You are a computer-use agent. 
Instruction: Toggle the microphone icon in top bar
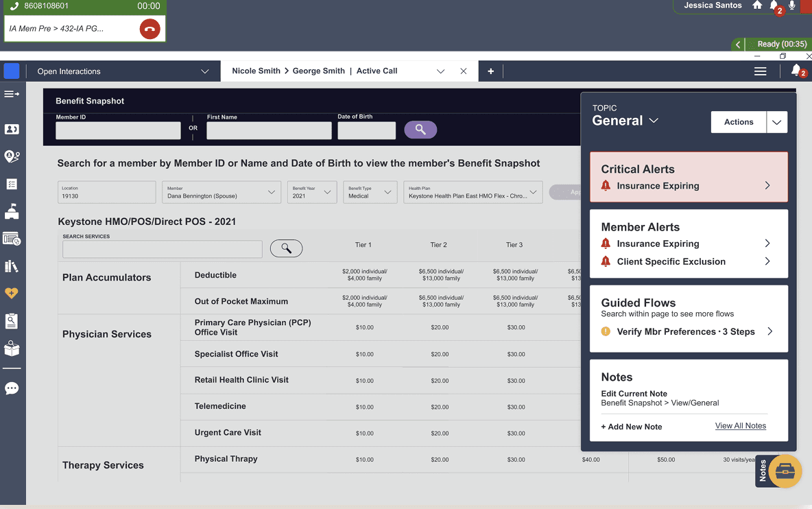(792, 5)
